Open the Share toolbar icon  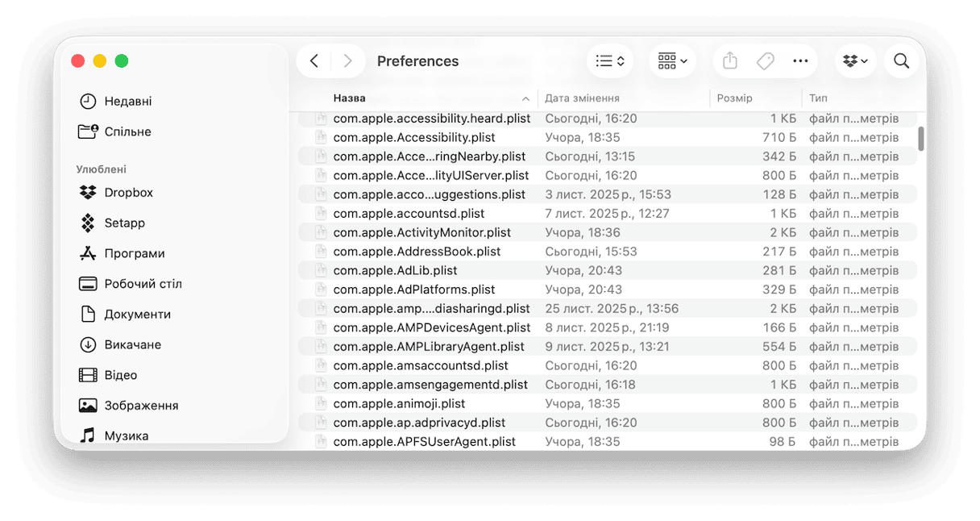[x=730, y=61]
